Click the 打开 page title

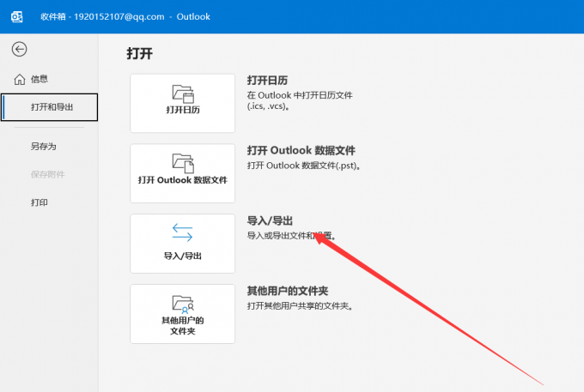(x=140, y=53)
